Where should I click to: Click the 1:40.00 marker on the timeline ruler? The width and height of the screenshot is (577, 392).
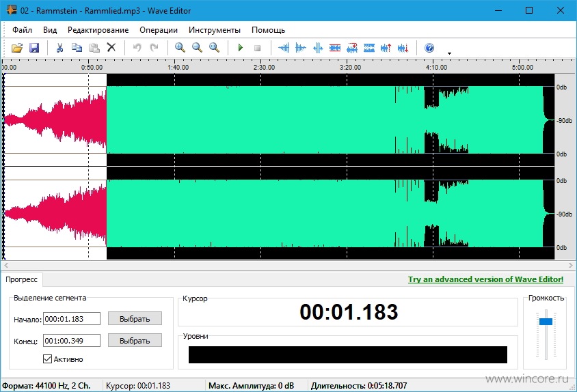[x=178, y=68]
